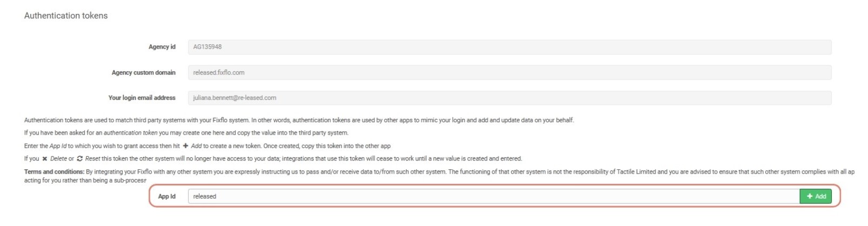Click the italic Reset word in instructions
This screenshot has width=868, height=226.
[92, 159]
